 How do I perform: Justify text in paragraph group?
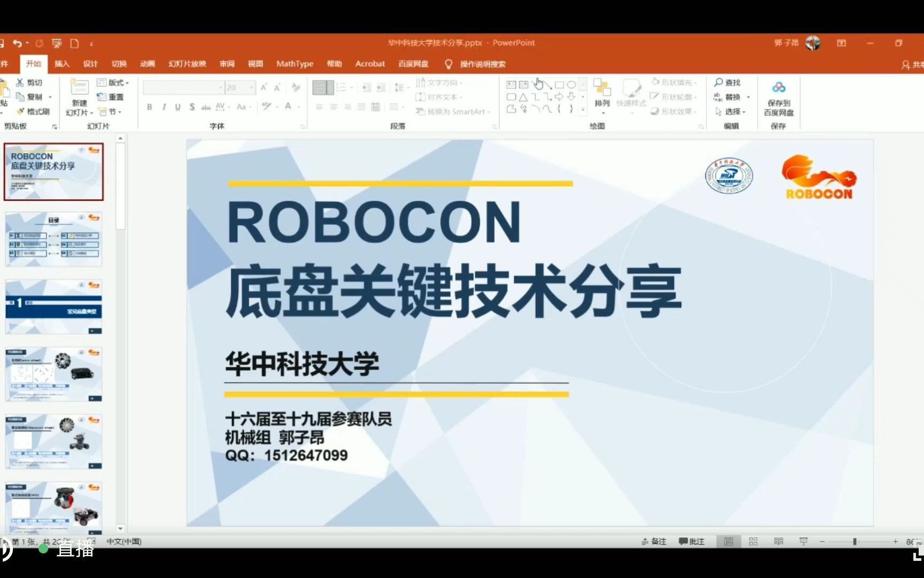(x=361, y=107)
